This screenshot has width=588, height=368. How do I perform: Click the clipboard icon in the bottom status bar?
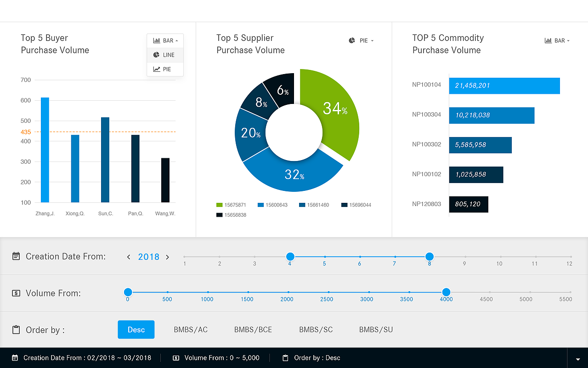[x=285, y=358]
